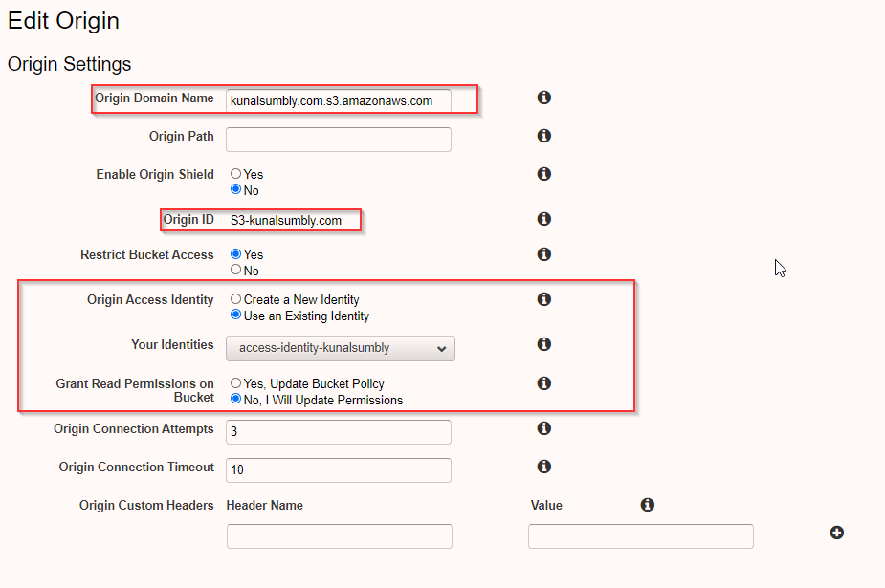
Task: Click the Header Name input box
Action: [339, 535]
